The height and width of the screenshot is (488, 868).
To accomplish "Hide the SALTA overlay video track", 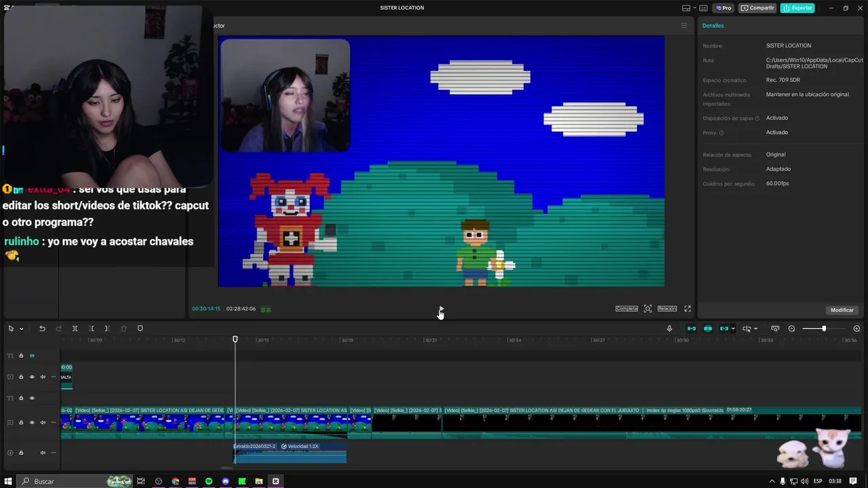I will tap(32, 377).
